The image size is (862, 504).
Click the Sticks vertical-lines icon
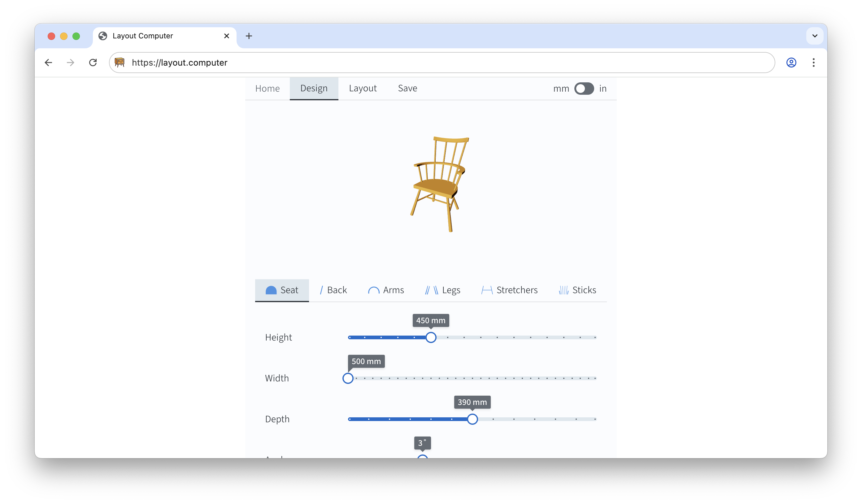(x=564, y=290)
